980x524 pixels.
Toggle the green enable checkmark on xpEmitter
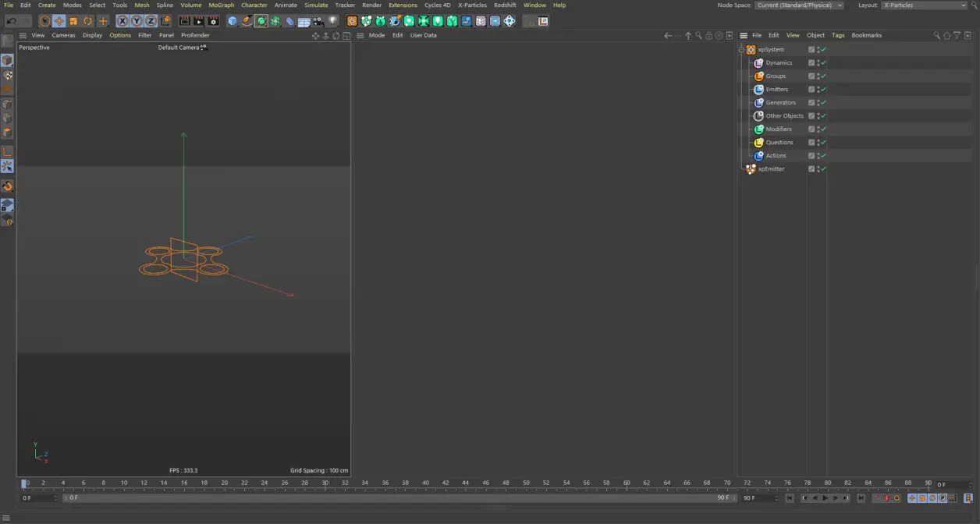point(822,168)
